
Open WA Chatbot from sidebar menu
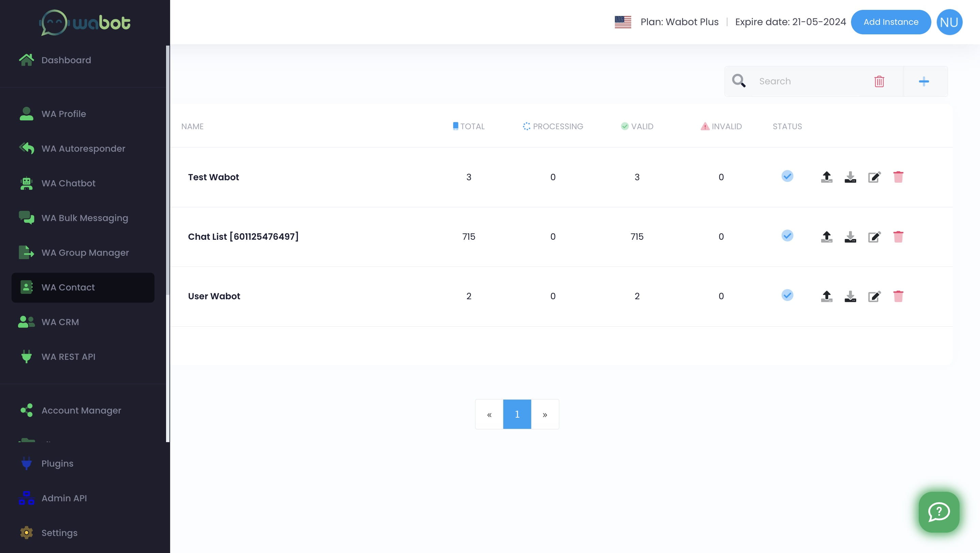[68, 184]
